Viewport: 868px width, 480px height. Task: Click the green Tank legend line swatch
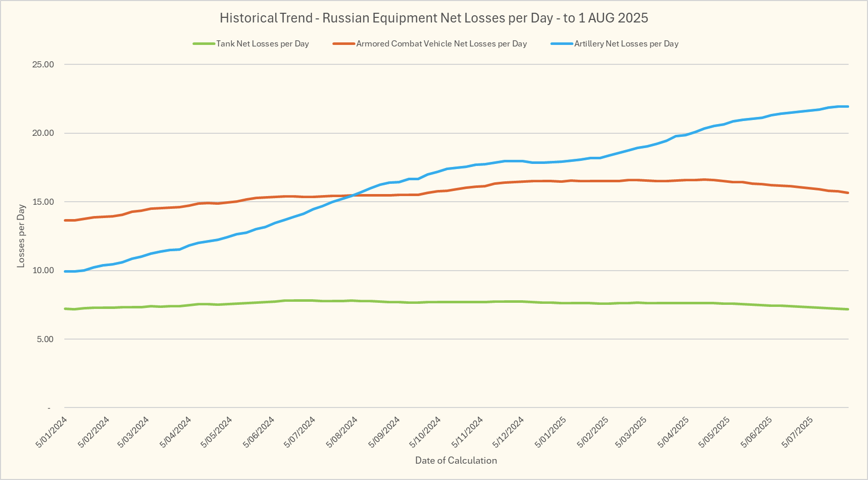[203, 44]
